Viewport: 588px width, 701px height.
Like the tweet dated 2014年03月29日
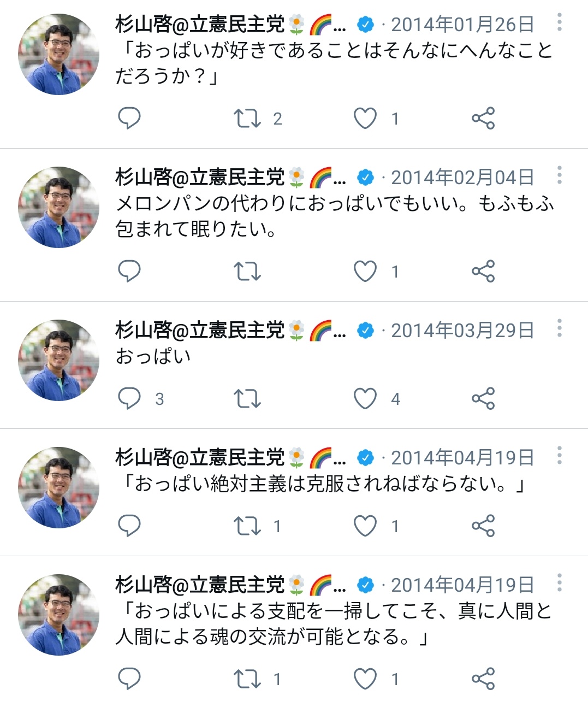coord(365,398)
